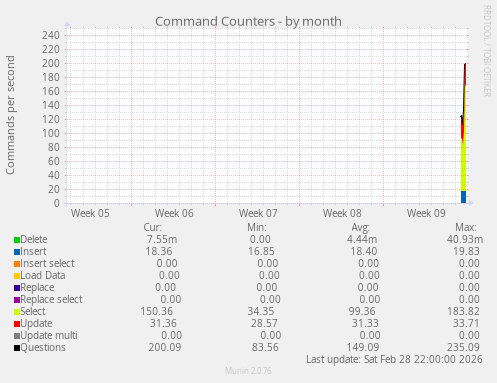Click the 100 y-axis tick label
Screen dimensions: 497x383
point(51,133)
